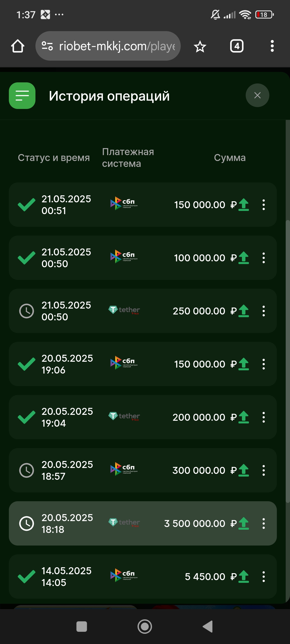Open options for 150 000.00 ₽ 21.05.2025 00:51 operation

tap(263, 205)
